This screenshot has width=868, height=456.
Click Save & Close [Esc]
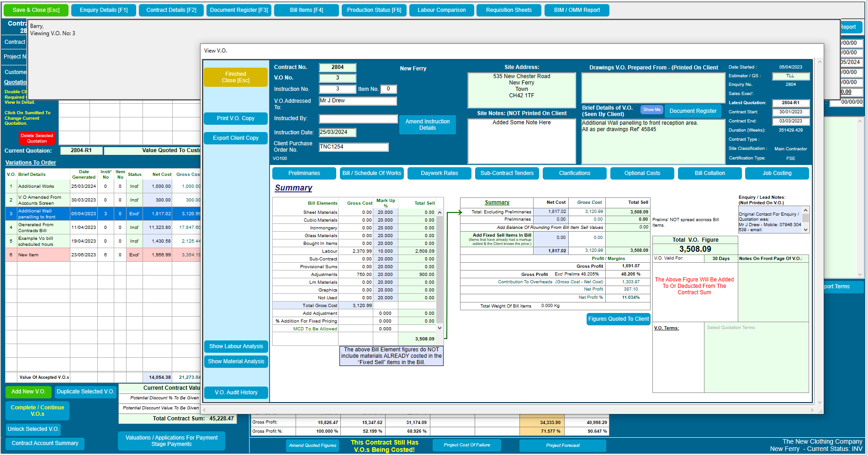[36, 10]
